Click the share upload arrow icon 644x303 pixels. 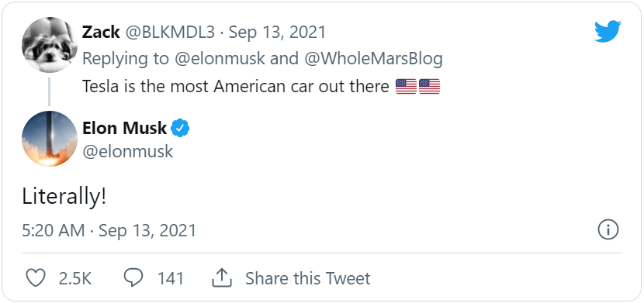click(222, 278)
